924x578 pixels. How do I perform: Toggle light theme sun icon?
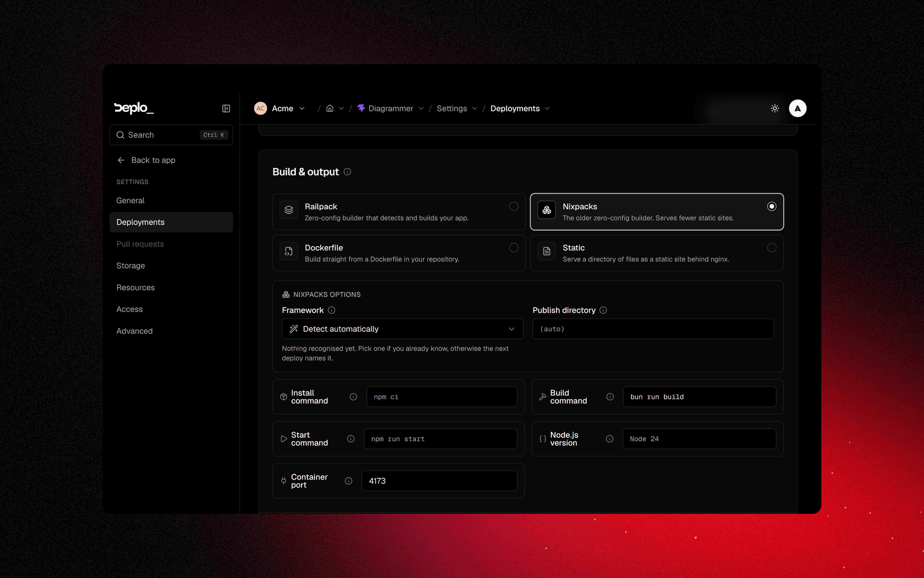click(x=775, y=109)
